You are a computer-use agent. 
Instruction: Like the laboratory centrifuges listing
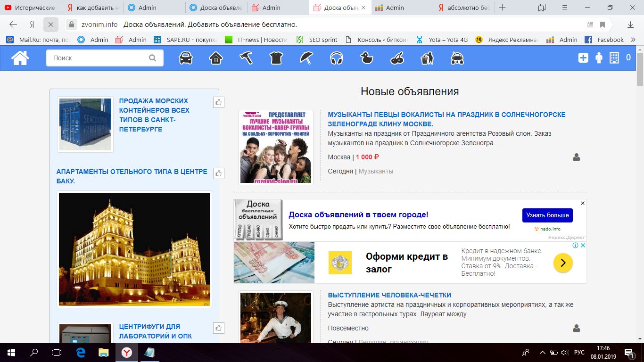(x=219, y=328)
